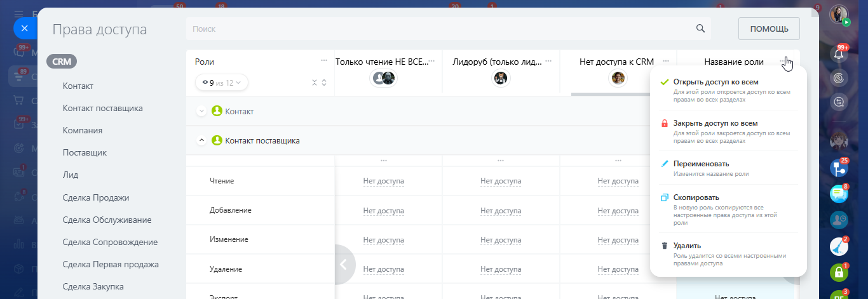Image resolution: width=868 pixels, height=299 pixels.
Task: Change Добавление value for Только чтение role
Action: (x=384, y=210)
